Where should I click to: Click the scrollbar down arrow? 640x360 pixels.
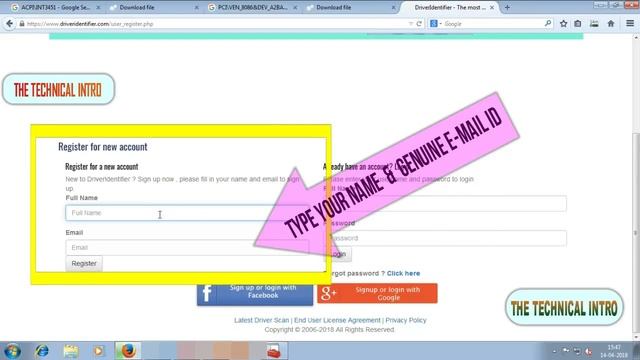coord(636,337)
